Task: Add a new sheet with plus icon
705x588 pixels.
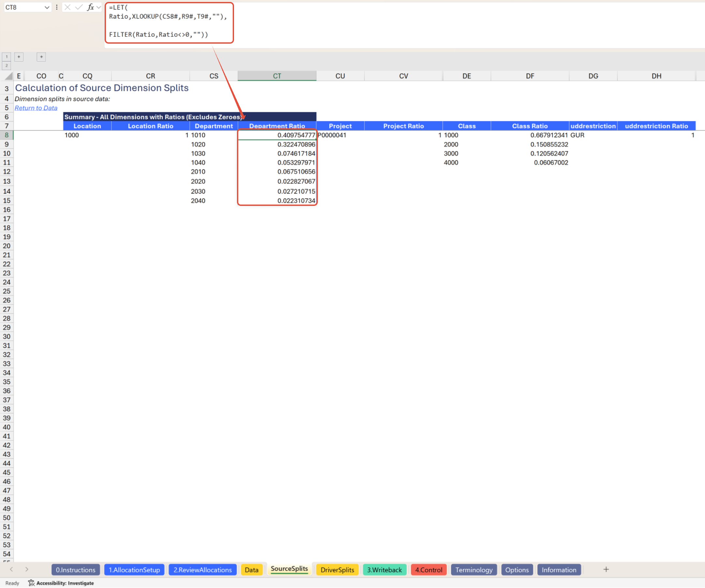Action: pos(606,569)
